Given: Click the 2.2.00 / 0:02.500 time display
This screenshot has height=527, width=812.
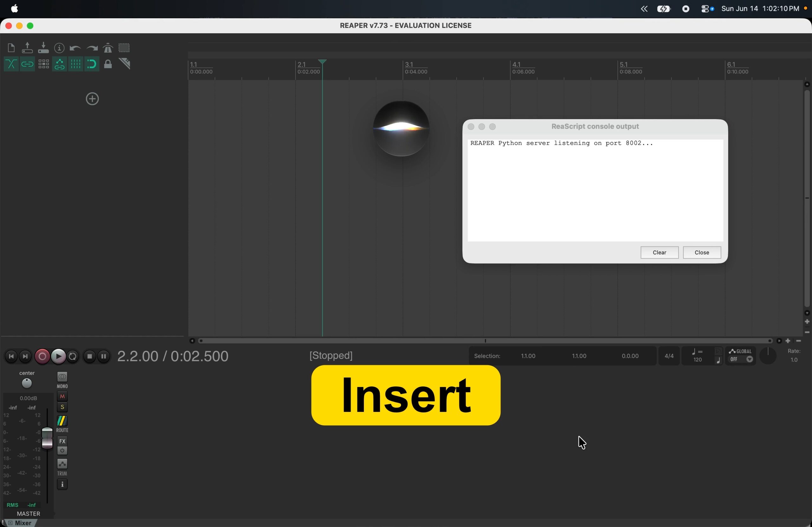Looking at the screenshot, I should click(173, 356).
